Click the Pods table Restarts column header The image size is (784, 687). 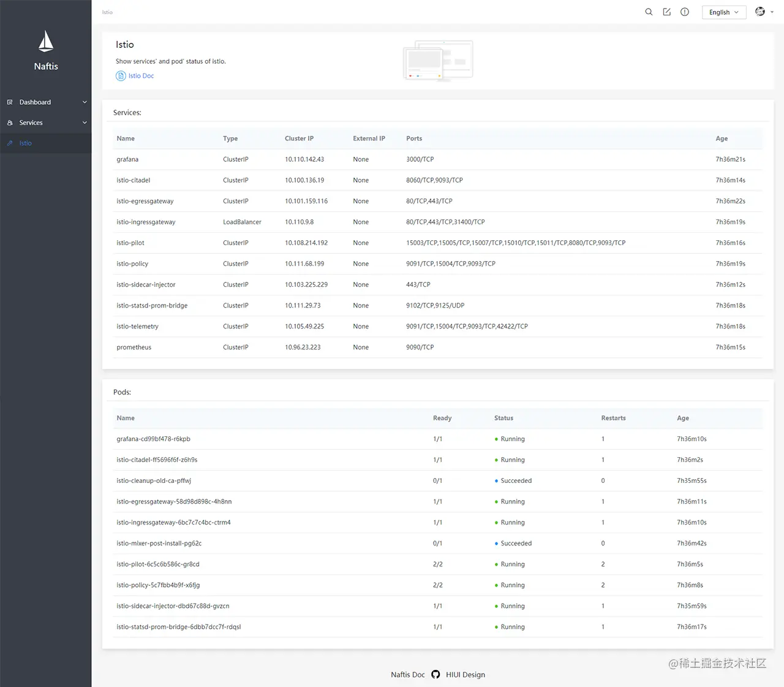(613, 418)
